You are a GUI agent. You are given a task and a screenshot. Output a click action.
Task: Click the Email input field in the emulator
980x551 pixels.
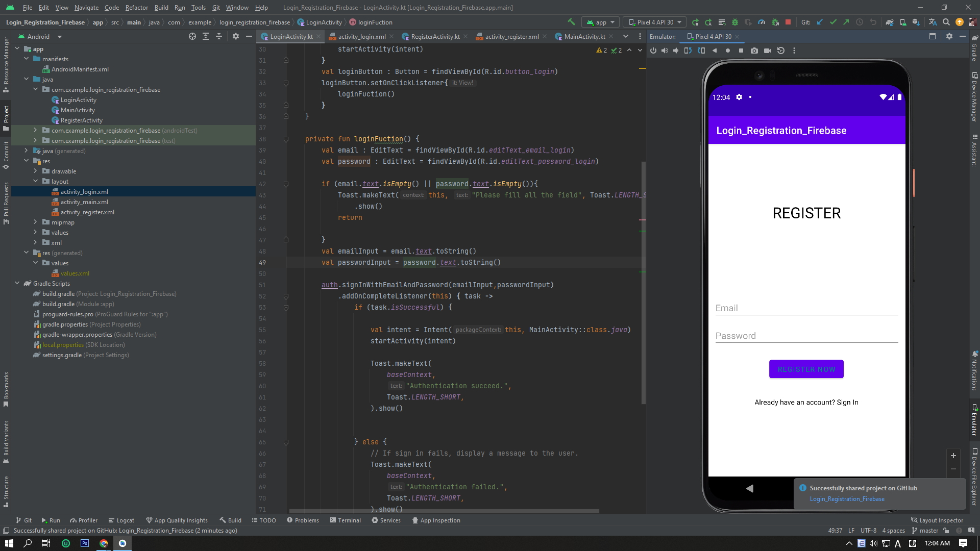[x=806, y=308]
